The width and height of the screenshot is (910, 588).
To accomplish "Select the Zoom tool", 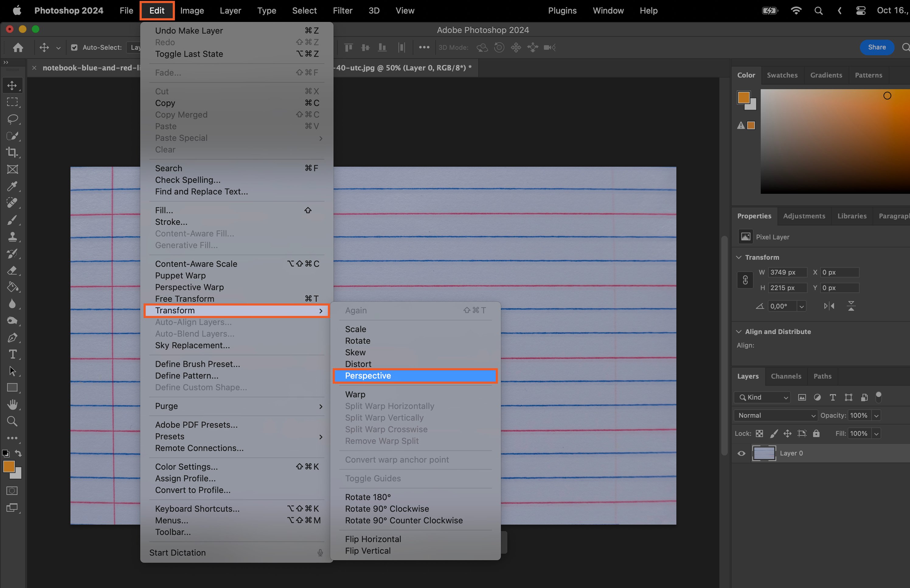I will (12, 421).
